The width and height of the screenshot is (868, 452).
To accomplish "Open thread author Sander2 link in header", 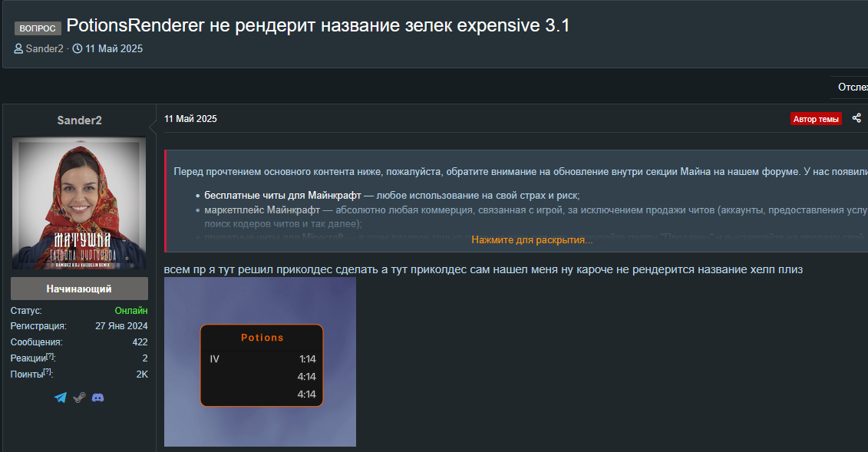I will [x=45, y=48].
